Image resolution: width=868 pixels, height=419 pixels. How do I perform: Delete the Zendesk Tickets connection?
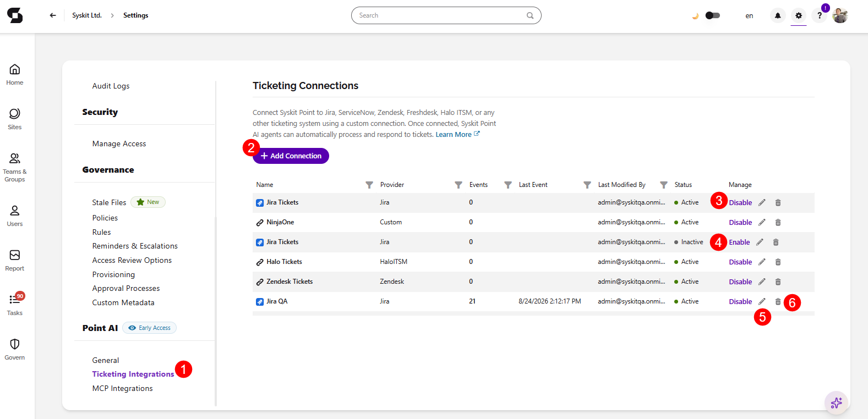[x=778, y=282]
